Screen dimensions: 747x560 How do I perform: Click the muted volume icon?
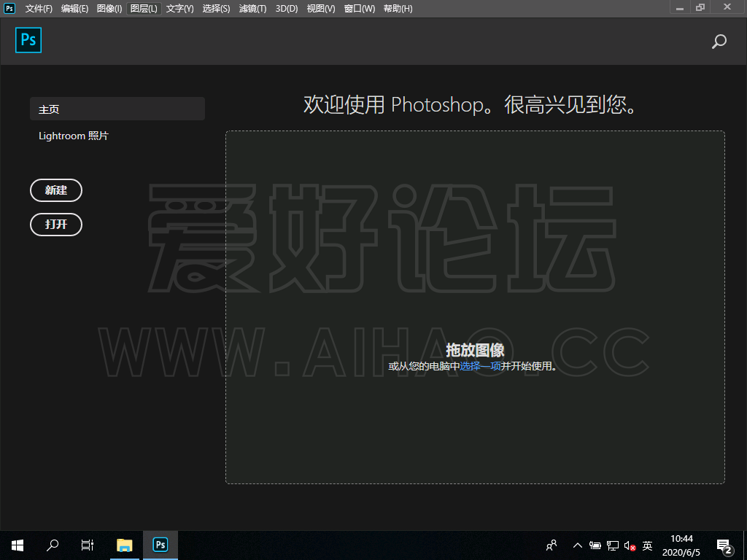pyautogui.click(x=630, y=545)
